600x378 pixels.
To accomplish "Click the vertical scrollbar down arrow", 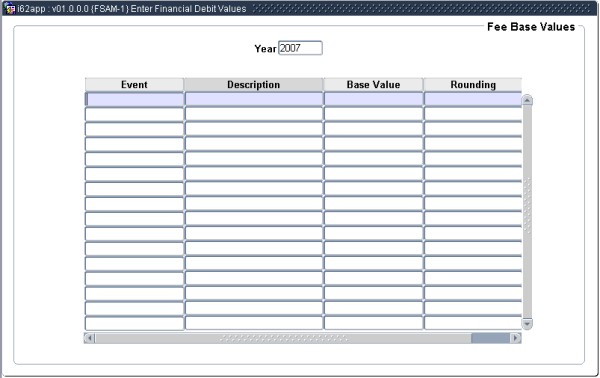I will click(527, 324).
